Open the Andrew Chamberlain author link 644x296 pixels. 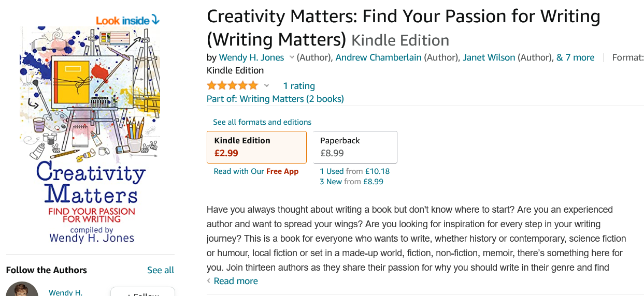pos(378,57)
